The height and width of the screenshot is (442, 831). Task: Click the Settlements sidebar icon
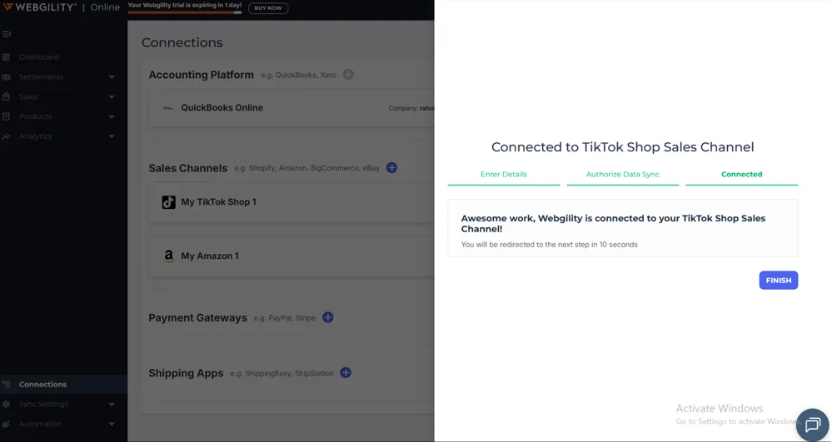(x=6, y=77)
